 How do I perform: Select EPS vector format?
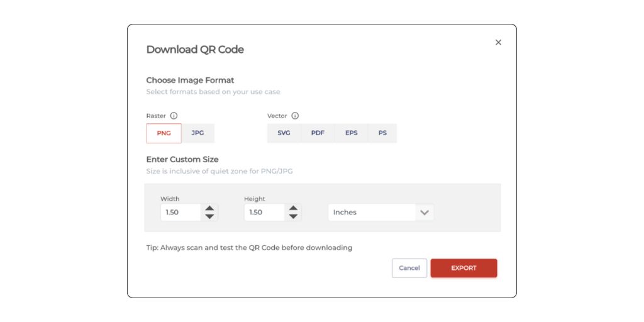click(351, 133)
